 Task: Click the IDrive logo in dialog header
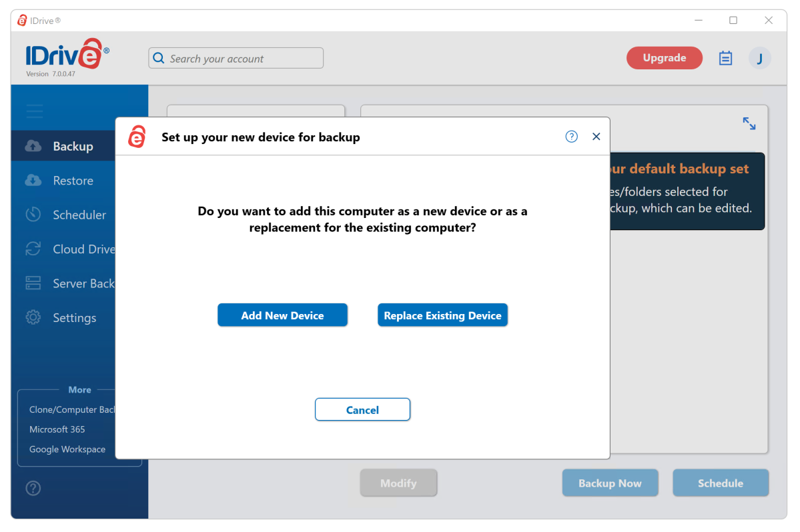pos(137,137)
